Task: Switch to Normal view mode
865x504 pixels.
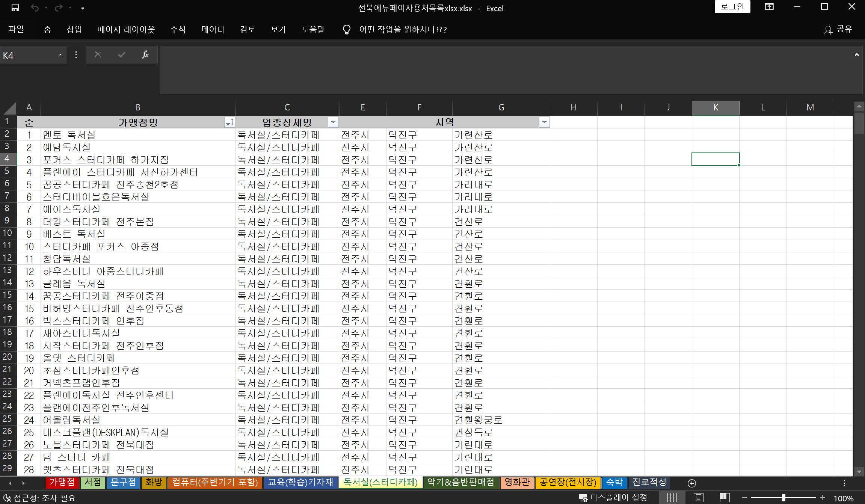Action: [x=672, y=498]
